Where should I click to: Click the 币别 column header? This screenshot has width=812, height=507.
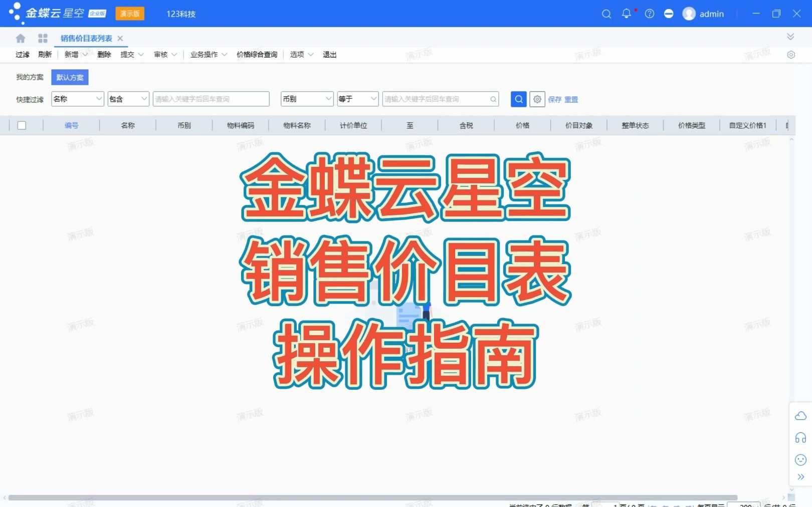point(184,125)
